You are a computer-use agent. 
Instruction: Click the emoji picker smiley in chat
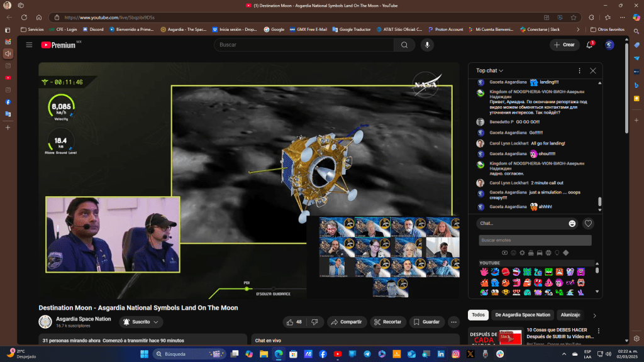pyautogui.click(x=572, y=223)
